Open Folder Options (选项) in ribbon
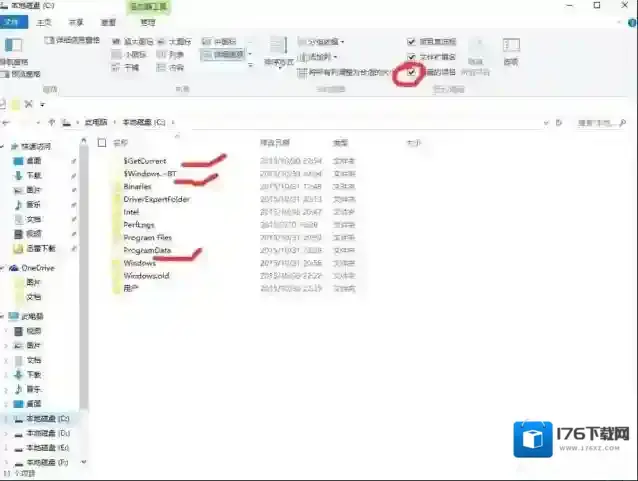The width and height of the screenshot is (638, 481). pos(511,52)
